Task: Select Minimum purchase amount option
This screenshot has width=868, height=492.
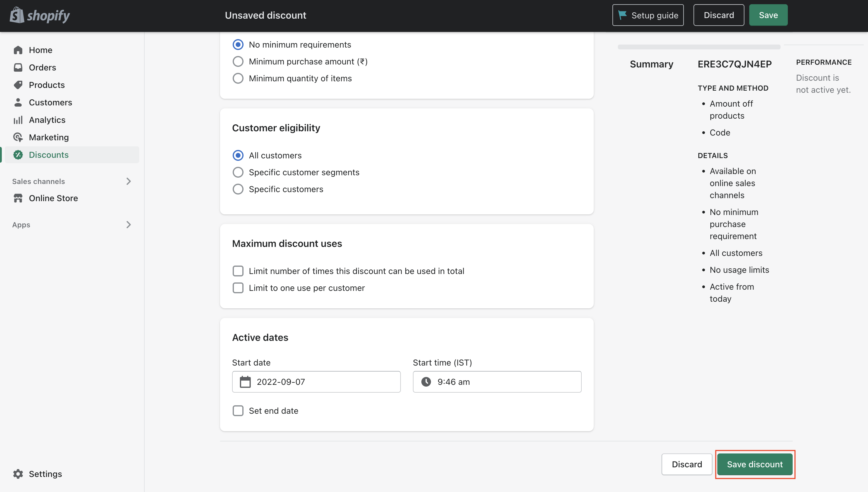Action: [x=238, y=61]
